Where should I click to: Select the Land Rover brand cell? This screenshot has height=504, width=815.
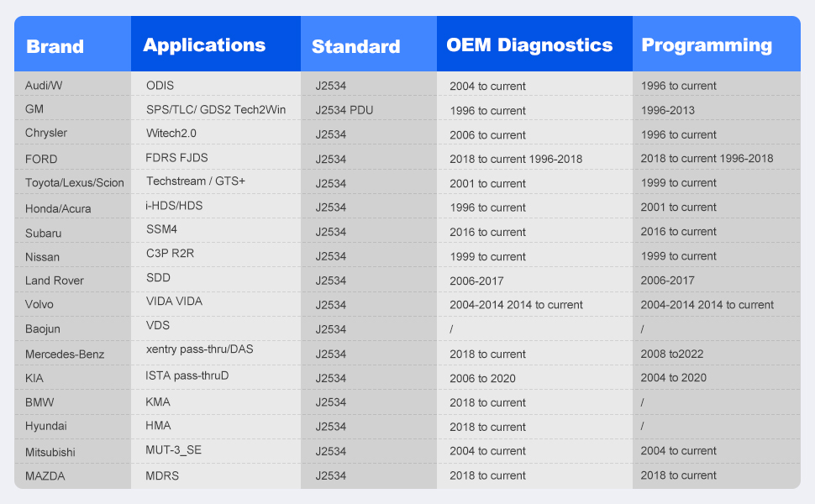click(x=55, y=281)
